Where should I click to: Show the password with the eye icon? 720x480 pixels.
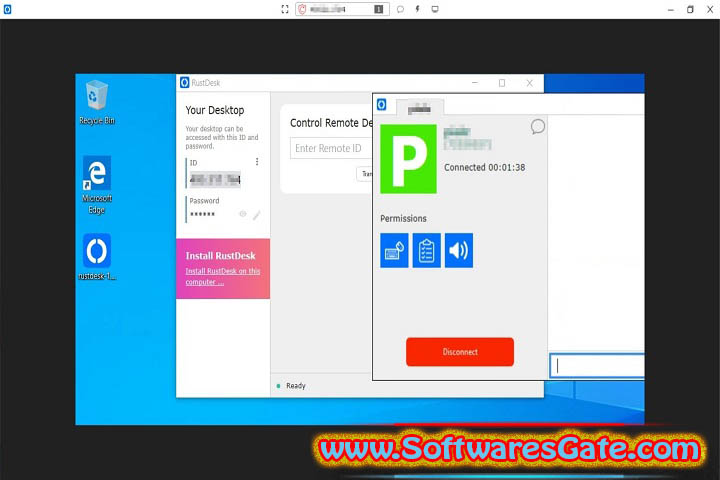pyautogui.click(x=243, y=214)
